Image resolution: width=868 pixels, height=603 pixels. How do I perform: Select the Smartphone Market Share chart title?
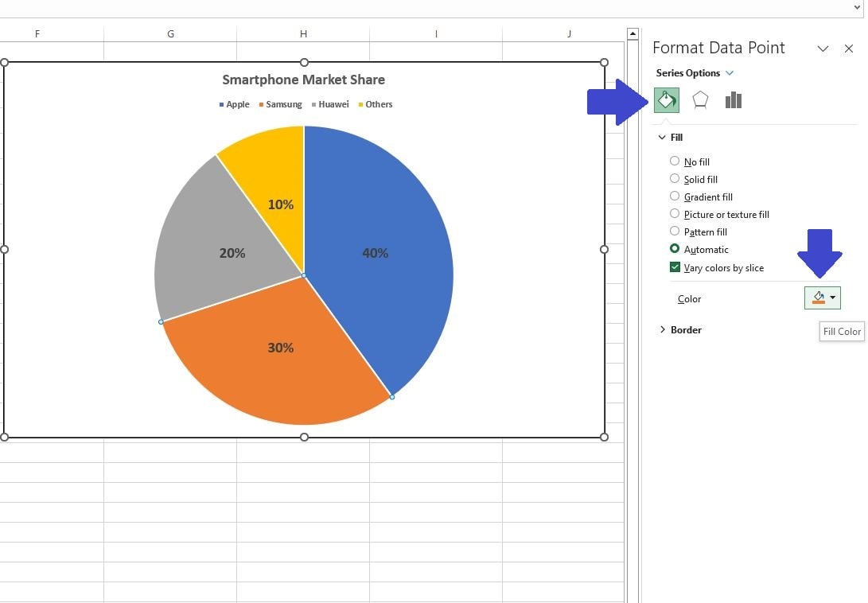point(303,80)
